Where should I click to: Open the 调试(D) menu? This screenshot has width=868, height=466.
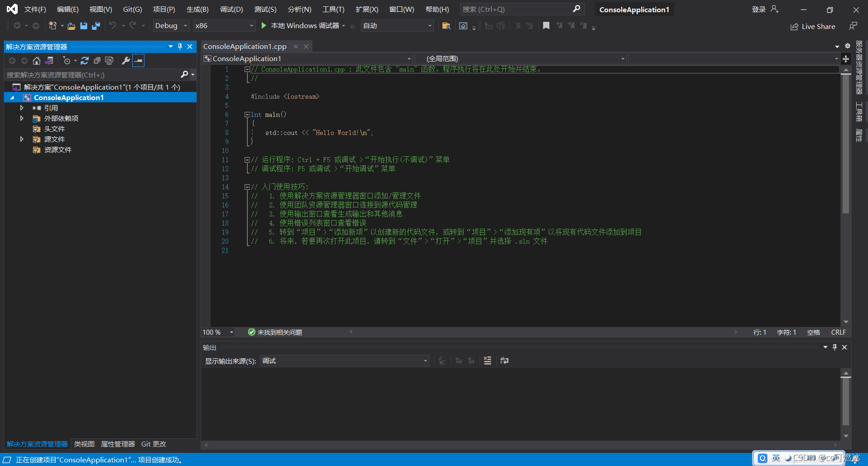pos(231,10)
